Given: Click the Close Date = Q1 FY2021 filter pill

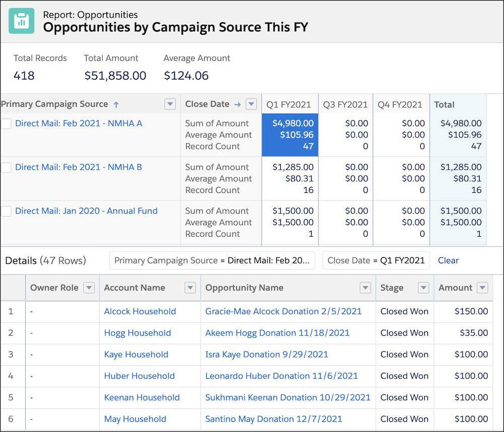Looking at the screenshot, I should click(x=375, y=260).
